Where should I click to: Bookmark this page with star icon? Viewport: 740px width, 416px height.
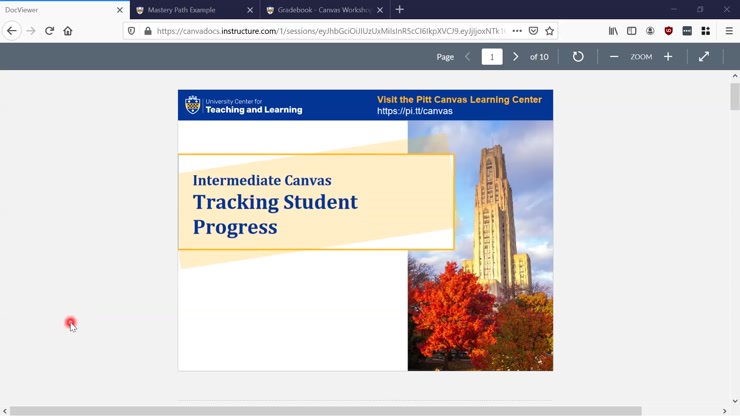point(549,31)
